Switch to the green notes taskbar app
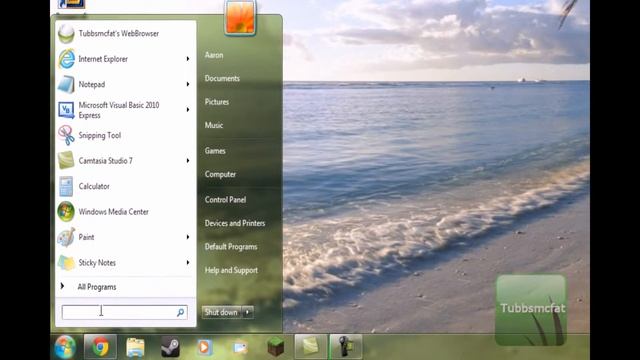 311,347
